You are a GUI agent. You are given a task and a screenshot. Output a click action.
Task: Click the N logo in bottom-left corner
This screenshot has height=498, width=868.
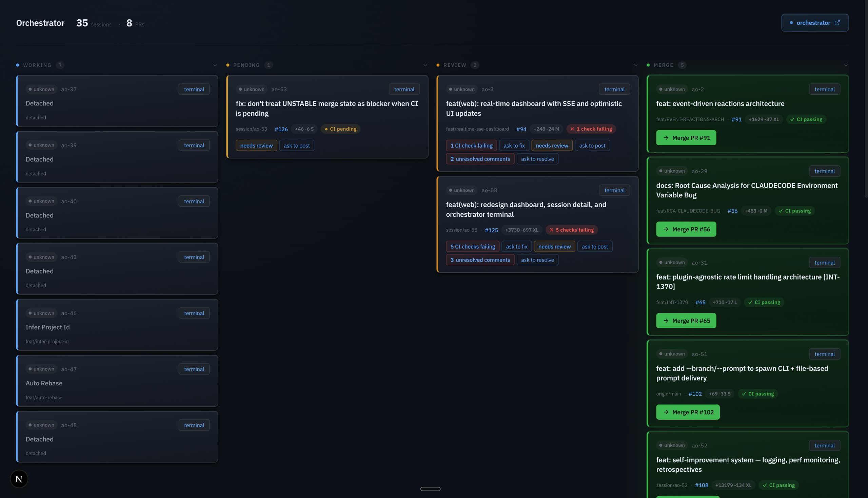pos(19,479)
